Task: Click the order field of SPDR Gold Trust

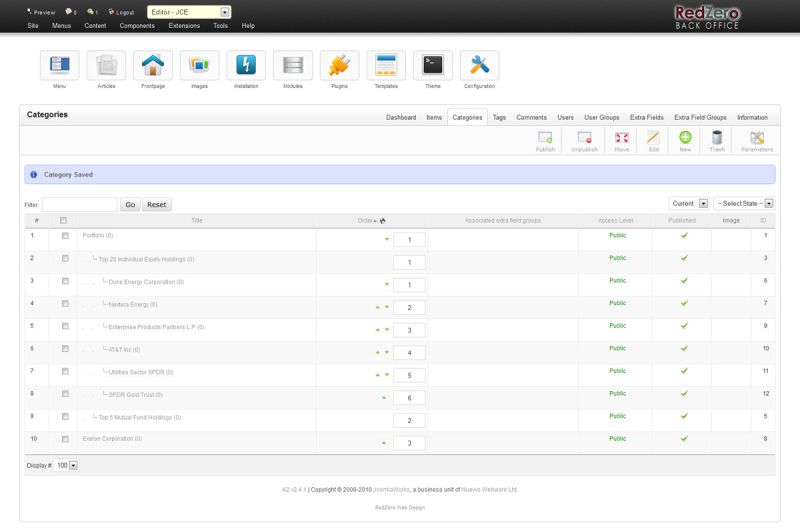Action: tap(409, 398)
